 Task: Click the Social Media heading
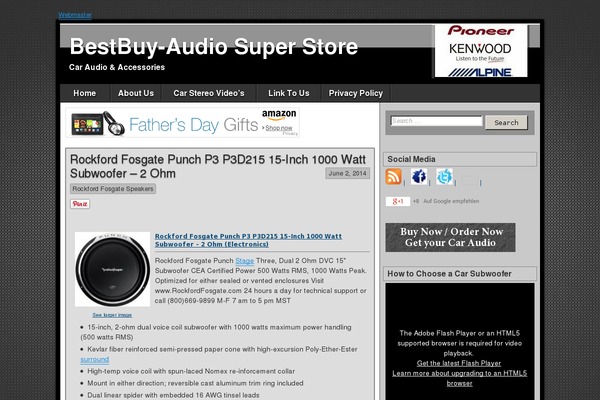[411, 159]
